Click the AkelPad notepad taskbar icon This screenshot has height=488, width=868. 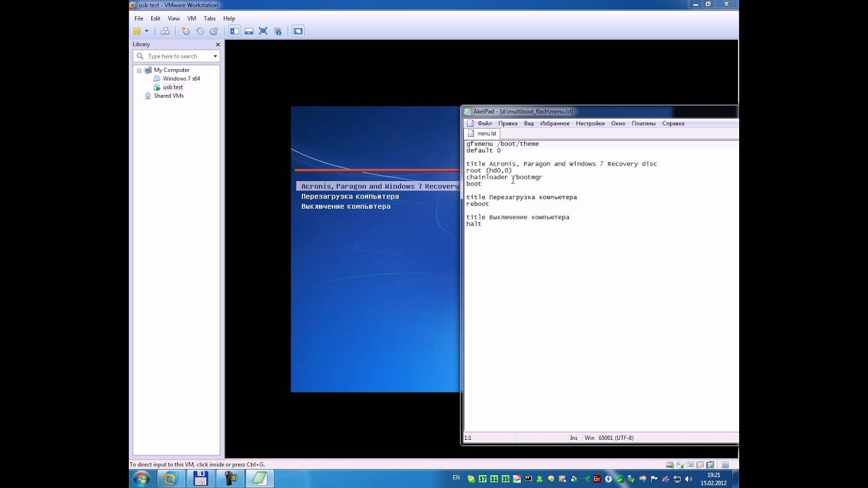point(260,479)
